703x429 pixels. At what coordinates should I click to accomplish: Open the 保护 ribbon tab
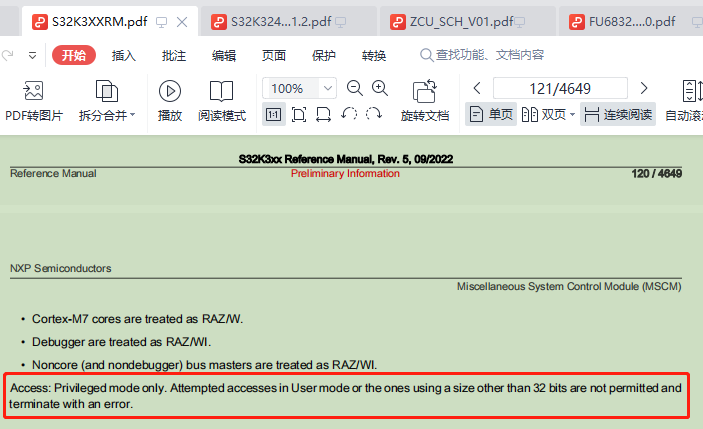[x=324, y=55]
